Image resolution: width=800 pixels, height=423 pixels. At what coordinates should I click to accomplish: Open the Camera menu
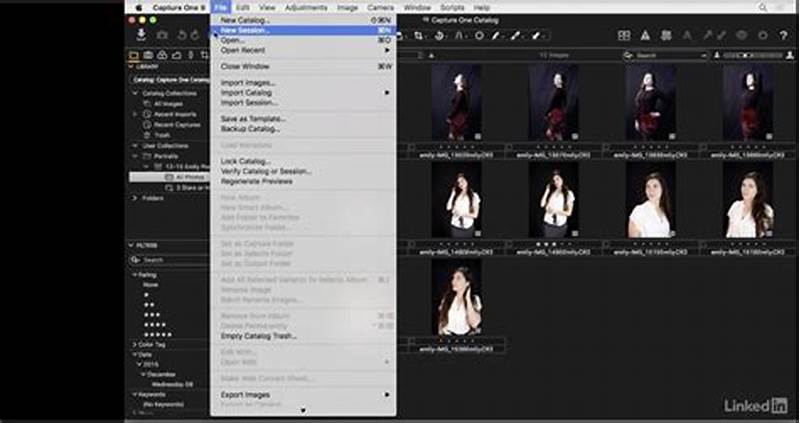point(381,8)
